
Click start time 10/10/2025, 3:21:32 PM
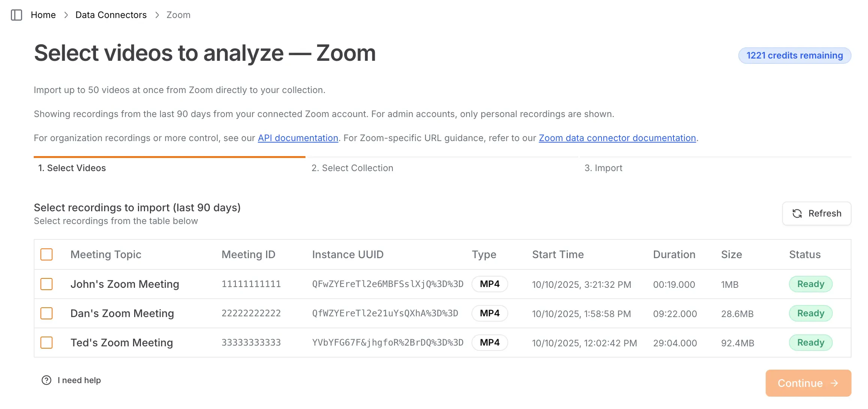coord(582,285)
